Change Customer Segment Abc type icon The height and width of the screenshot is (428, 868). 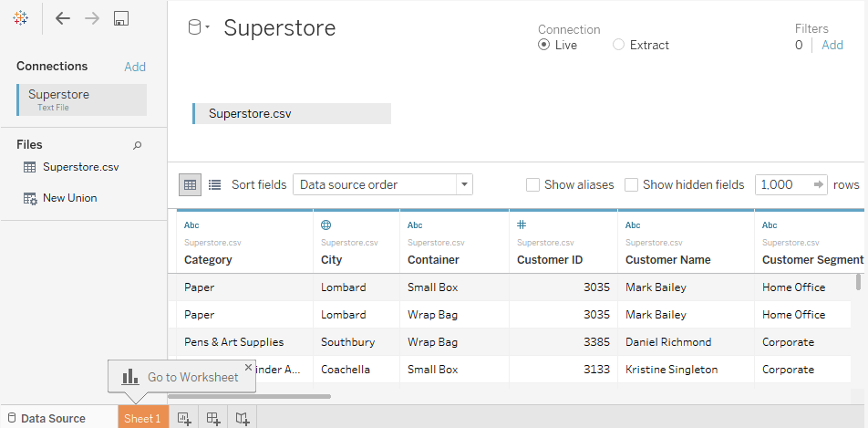pyautogui.click(x=770, y=225)
